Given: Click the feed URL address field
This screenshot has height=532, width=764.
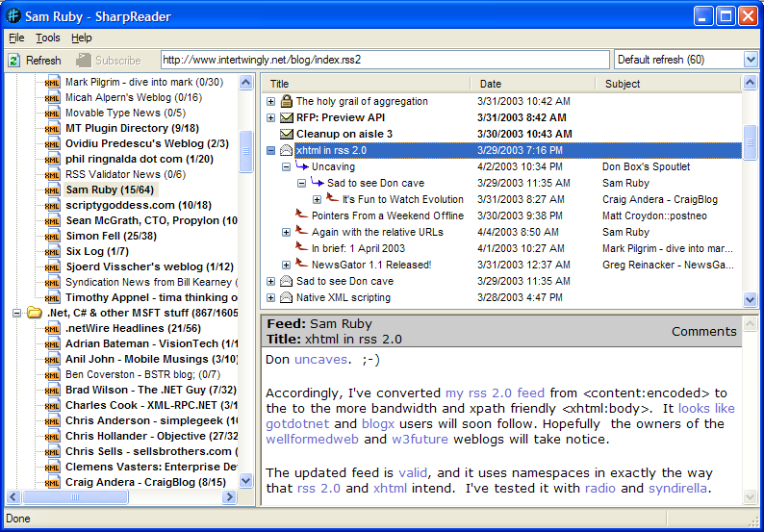Looking at the screenshot, I should (x=385, y=60).
